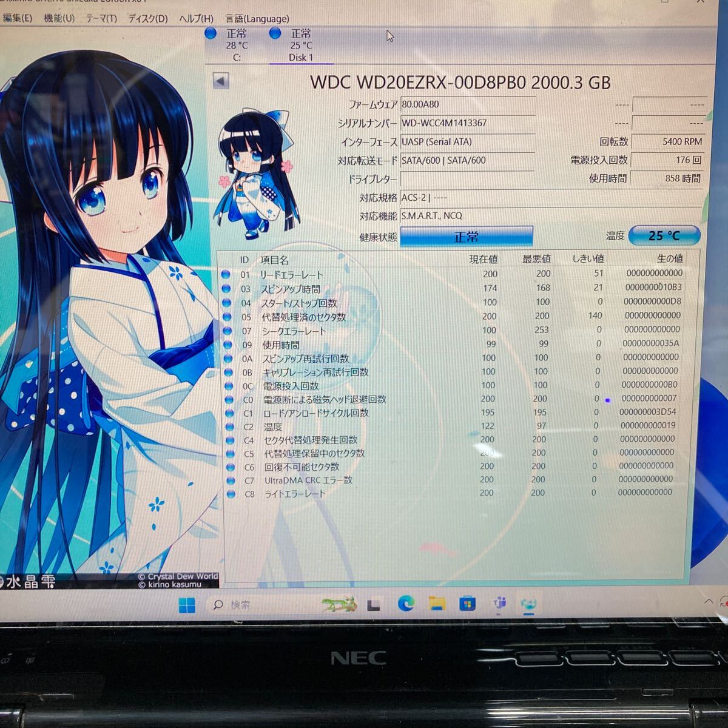Click the status circle for 0B キャリブレーション再試行回数

tap(228, 372)
